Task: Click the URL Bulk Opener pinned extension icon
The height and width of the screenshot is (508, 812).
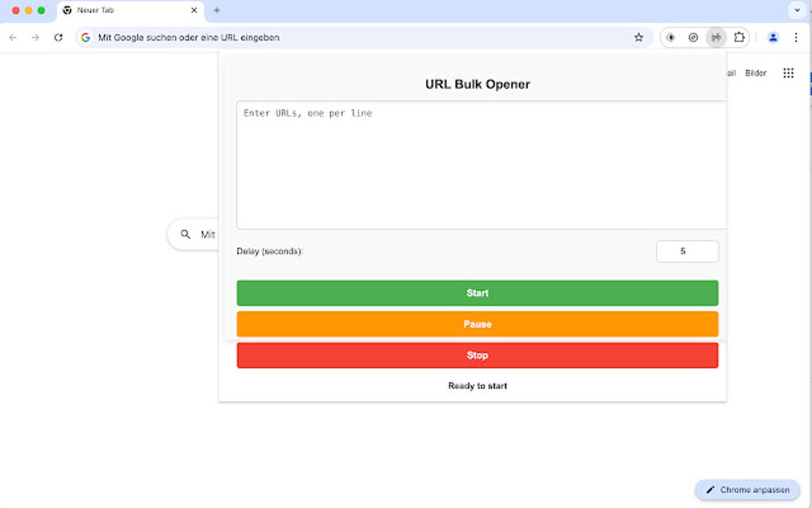Action: click(x=716, y=37)
